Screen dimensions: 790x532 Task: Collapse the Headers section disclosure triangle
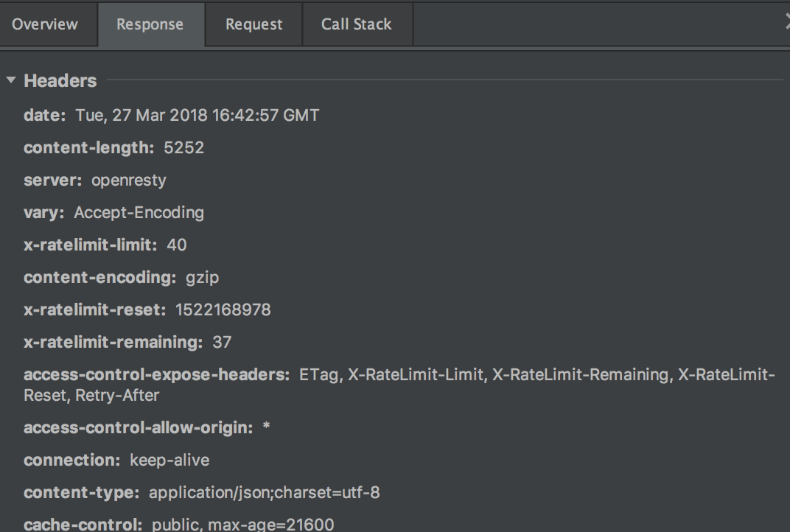11,80
